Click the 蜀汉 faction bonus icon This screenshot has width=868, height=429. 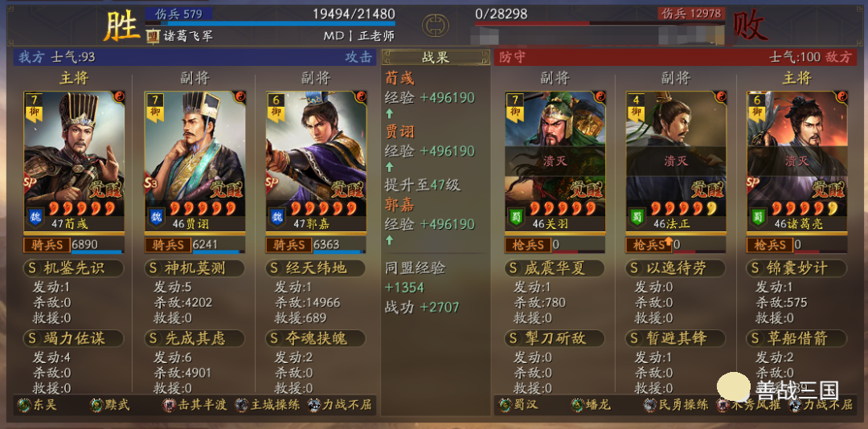pos(506,405)
